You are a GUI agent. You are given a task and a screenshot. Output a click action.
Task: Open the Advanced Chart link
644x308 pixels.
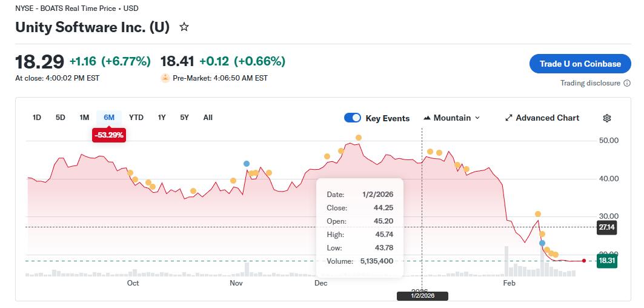547,118
